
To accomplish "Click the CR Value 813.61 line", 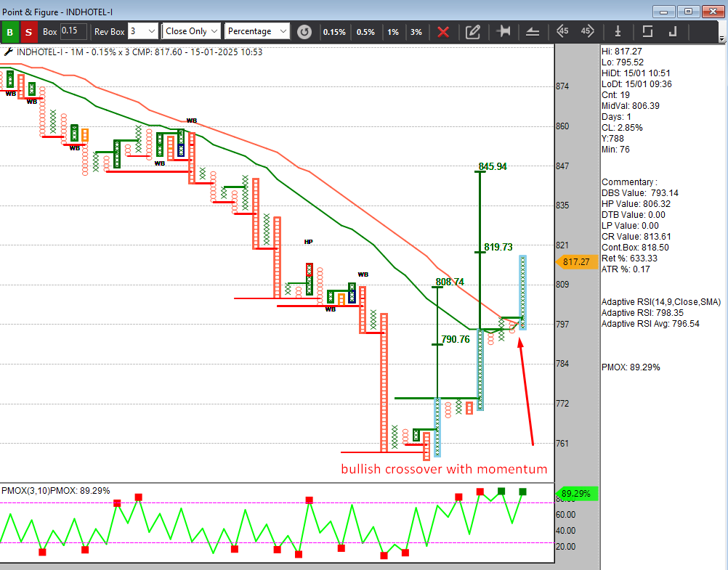I will 636,237.
